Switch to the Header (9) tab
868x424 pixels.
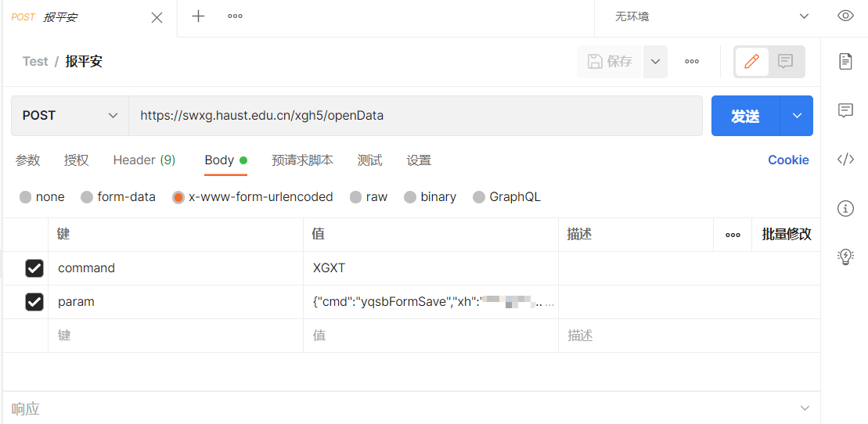[x=144, y=160]
